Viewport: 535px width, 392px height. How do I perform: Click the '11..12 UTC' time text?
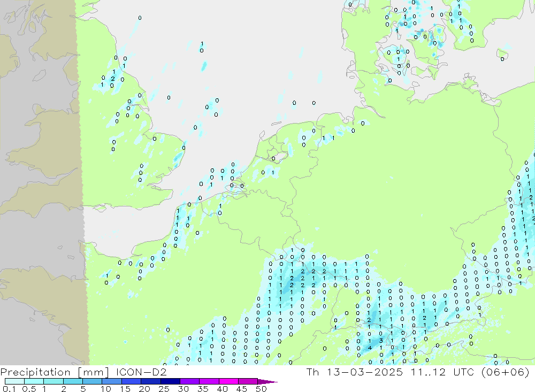pos(442,372)
